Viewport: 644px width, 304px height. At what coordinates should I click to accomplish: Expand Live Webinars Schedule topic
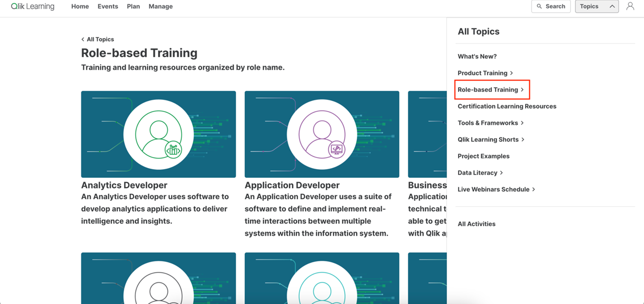coord(497,189)
